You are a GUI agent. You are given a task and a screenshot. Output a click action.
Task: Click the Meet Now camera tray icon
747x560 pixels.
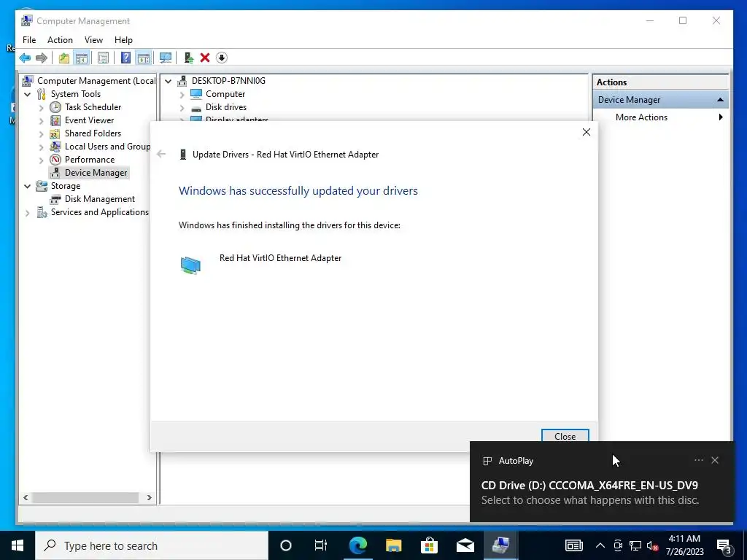(618, 545)
